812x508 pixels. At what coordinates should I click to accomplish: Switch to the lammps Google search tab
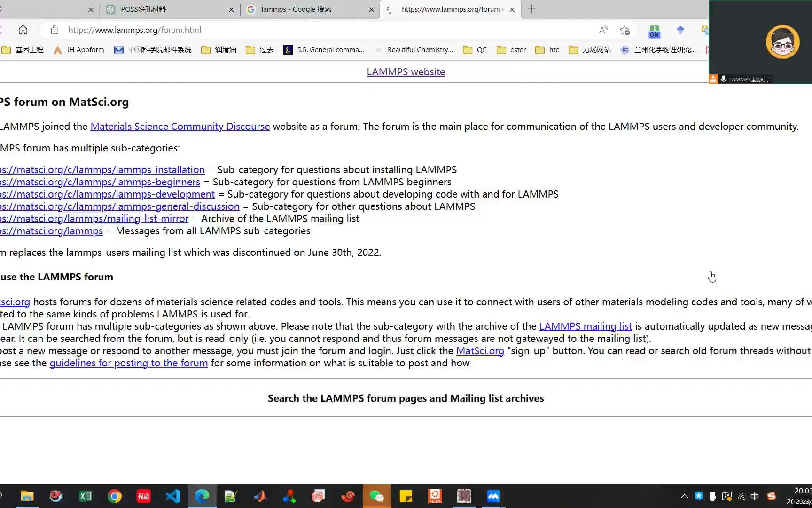296,9
